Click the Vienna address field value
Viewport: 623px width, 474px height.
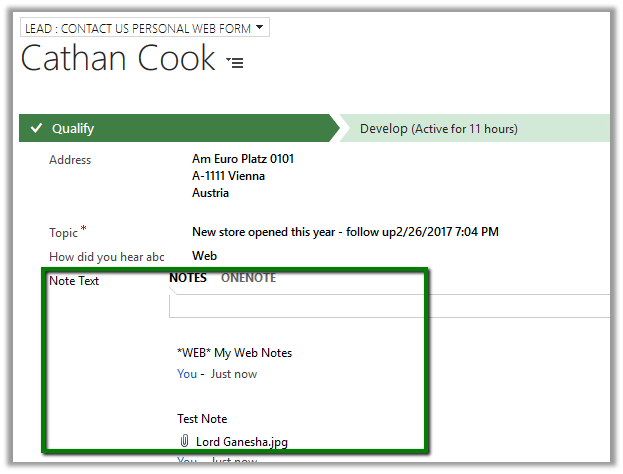tap(228, 176)
